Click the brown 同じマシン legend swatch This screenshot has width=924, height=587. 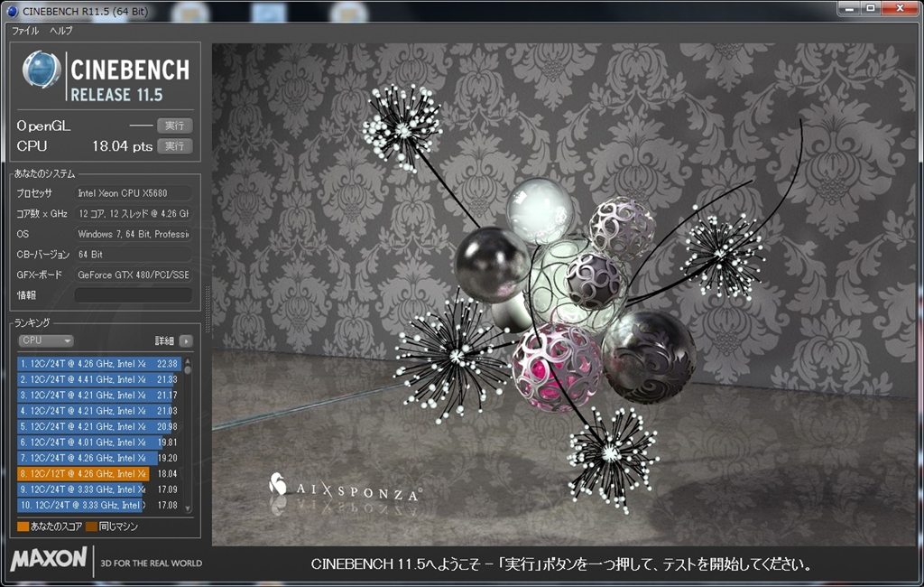coord(91,526)
